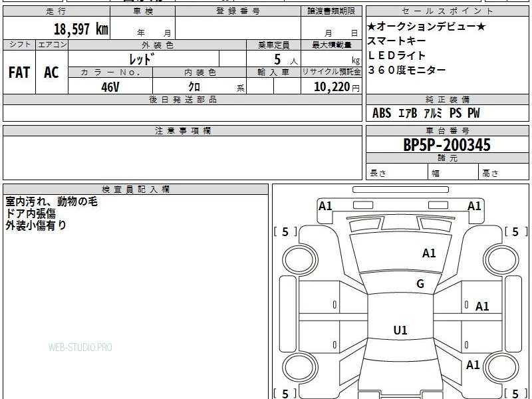
Task: Select the 乗車定員 header
Action: pyautogui.click(x=273, y=45)
